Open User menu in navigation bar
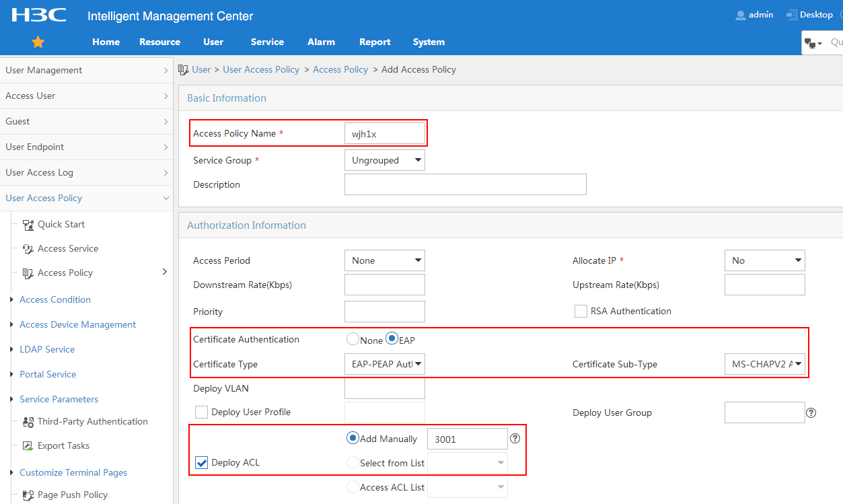Viewport: 843px width, 504px height. coord(213,42)
